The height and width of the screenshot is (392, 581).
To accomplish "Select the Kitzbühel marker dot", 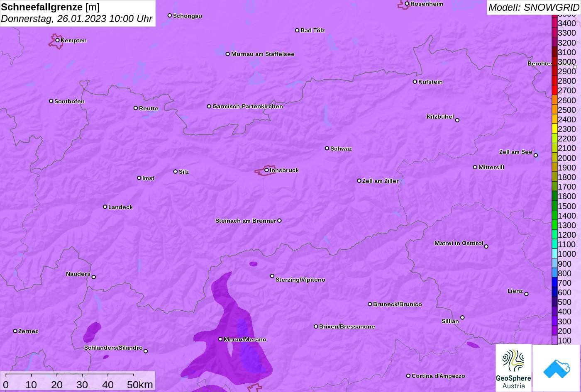I will (x=457, y=120).
